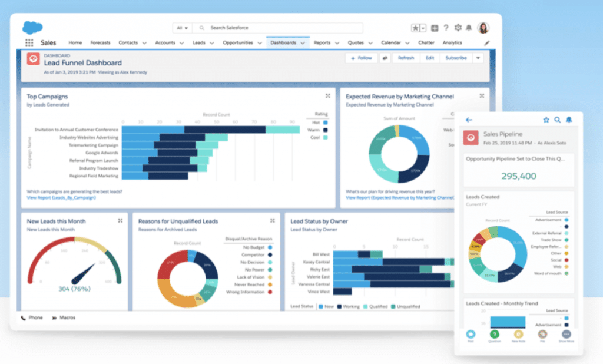
Task: Tap the search icon in the mobile panel
Action: point(557,120)
